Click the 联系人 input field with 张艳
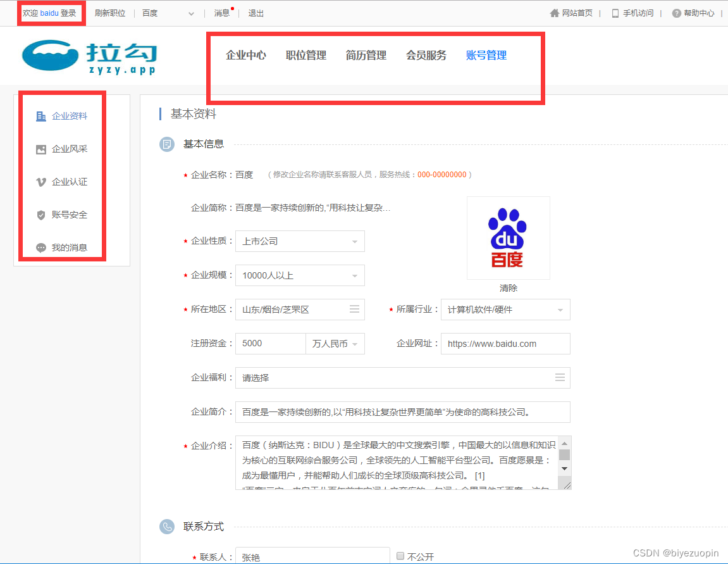The height and width of the screenshot is (564, 728). (312, 556)
